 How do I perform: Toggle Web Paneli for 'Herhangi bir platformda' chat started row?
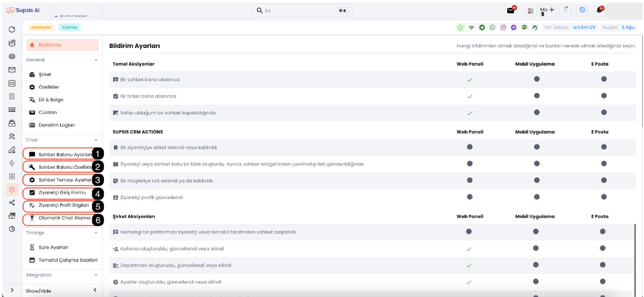469,231
